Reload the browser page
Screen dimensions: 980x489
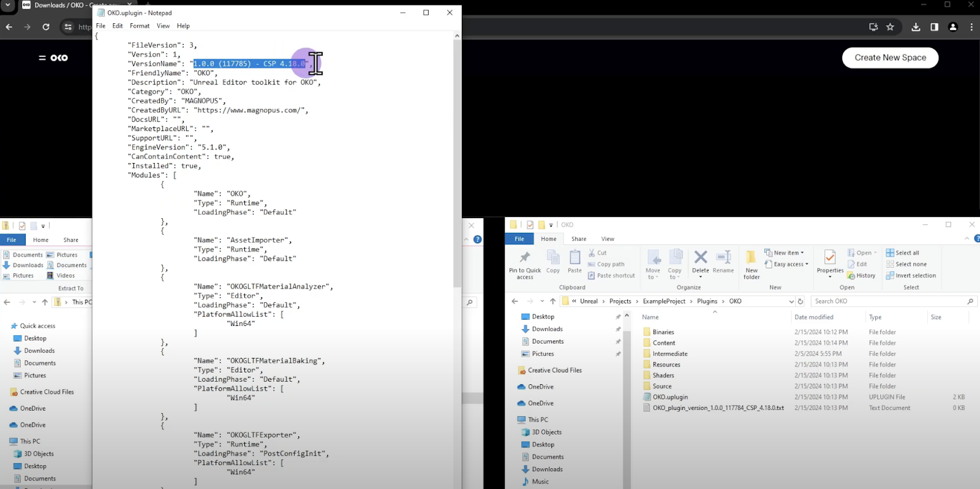coord(46,27)
